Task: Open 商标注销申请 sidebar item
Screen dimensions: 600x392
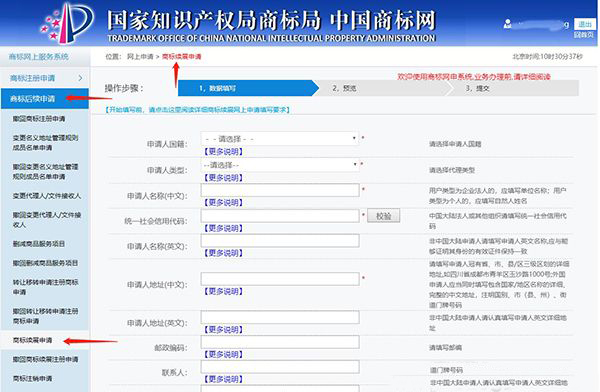Action: coord(33,378)
